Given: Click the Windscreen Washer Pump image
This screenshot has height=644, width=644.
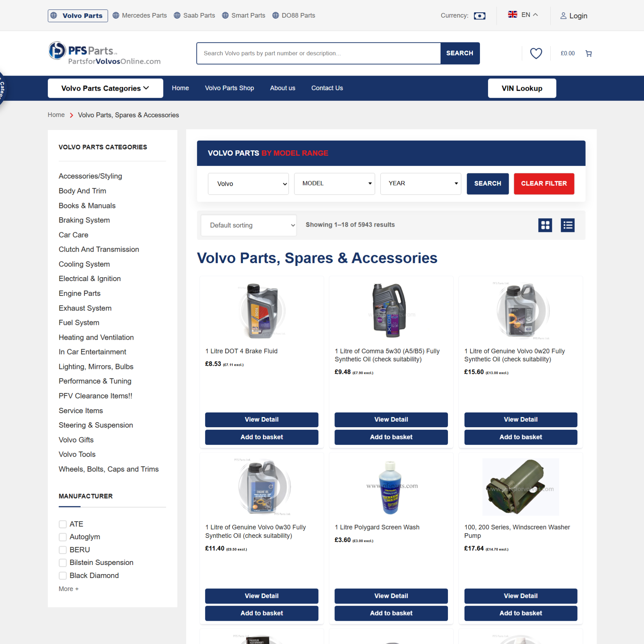Looking at the screenshot, I should (521, 487).
